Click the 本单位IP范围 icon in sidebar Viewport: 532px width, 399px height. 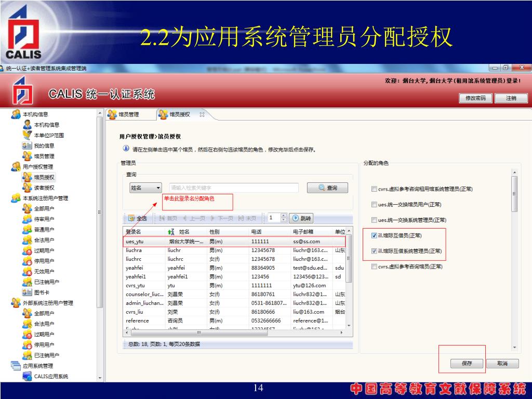27,135
